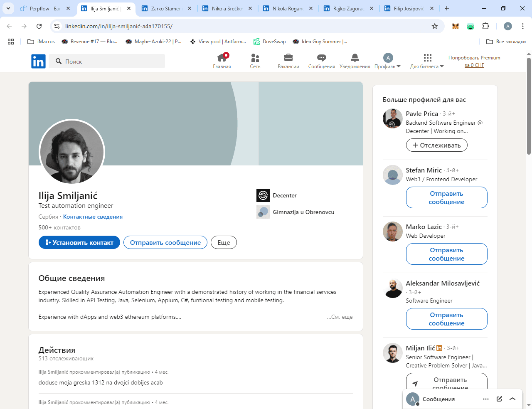
Task: Compose new message icon in Сообщения panel
Action: 499,399
